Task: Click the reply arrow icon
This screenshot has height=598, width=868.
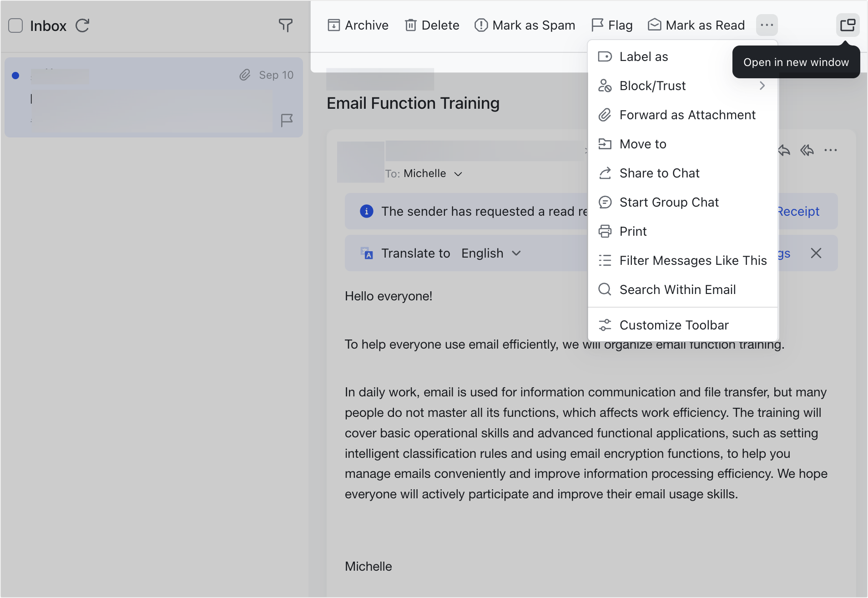Action: pyautogui.click(x=784, y=150)
